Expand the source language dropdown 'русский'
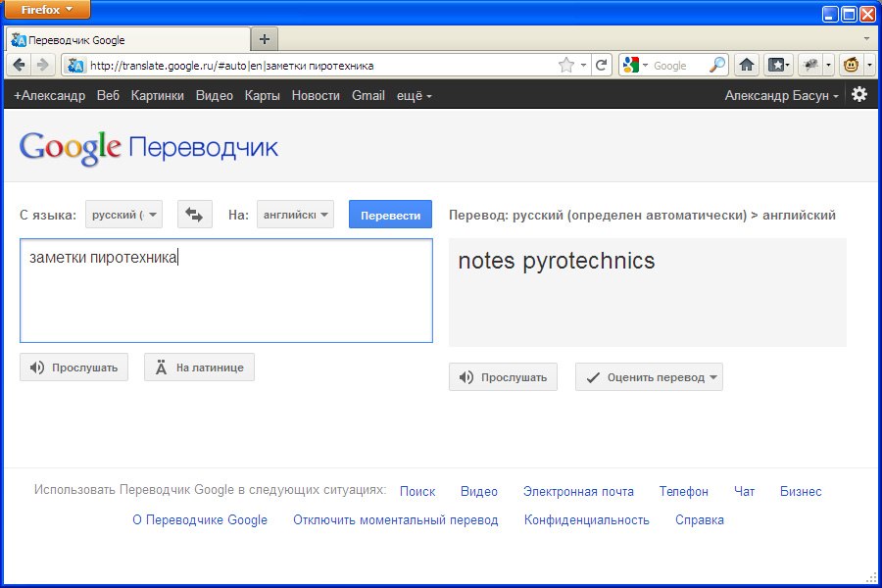This screenshot has width=882, height=588. pyautogui.click(x=123, y=215)
